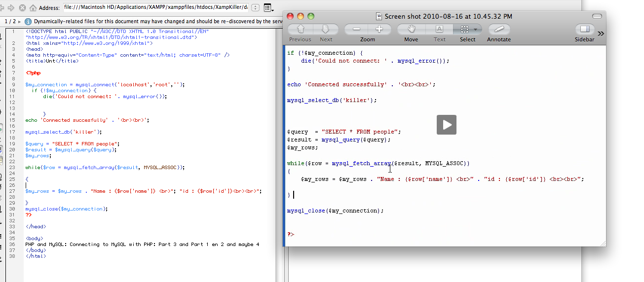Viewport: 644px width, 282px height.
Task: Click the <title>Unt</title> line
Action: tap(52, 61)
